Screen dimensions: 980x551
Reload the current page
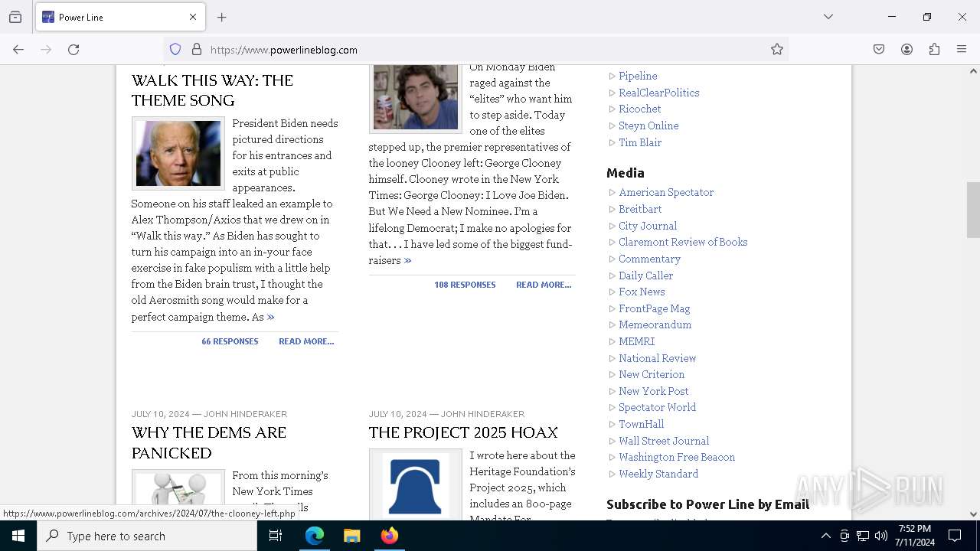73,50
